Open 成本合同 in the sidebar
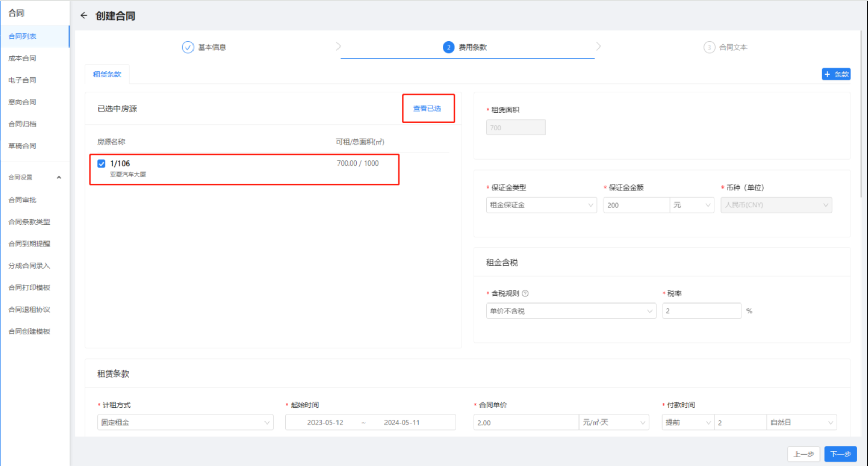 [x=22, y=58]
